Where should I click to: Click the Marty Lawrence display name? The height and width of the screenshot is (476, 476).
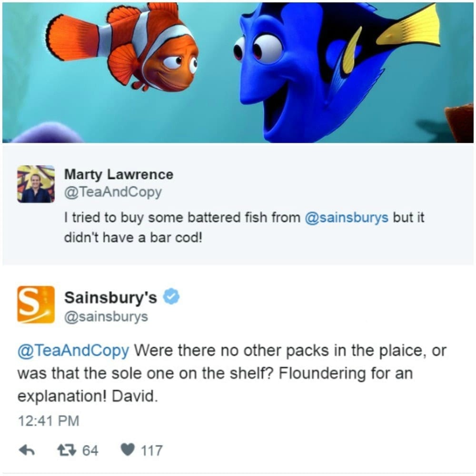click(x=119, y=175)
